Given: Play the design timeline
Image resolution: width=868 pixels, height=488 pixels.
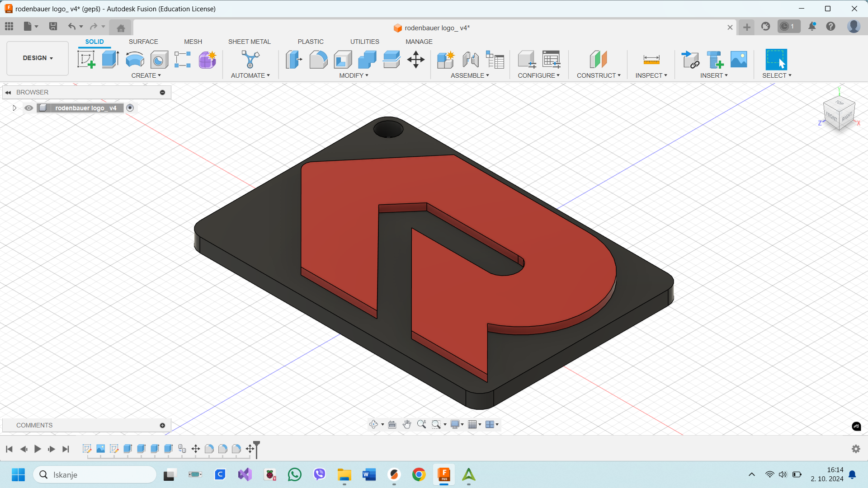Looking at the screenshot, I should tap(38, 449).
